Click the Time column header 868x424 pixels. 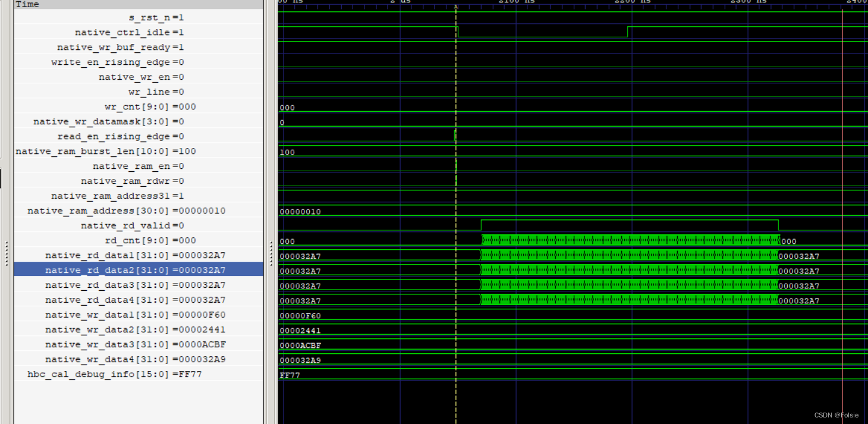27,4
